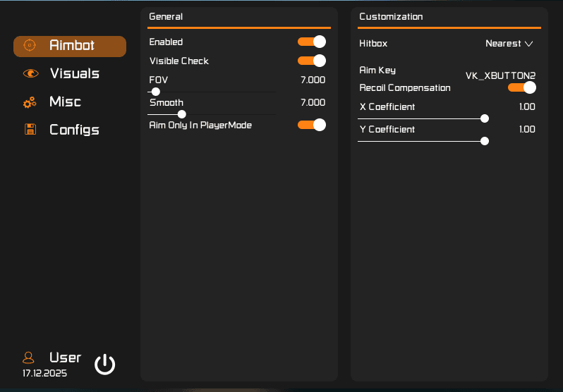The width and height of the screenshot is (563, 392).
Task: Switch off Recoil Compensation
Action: [x=521, y=87]
